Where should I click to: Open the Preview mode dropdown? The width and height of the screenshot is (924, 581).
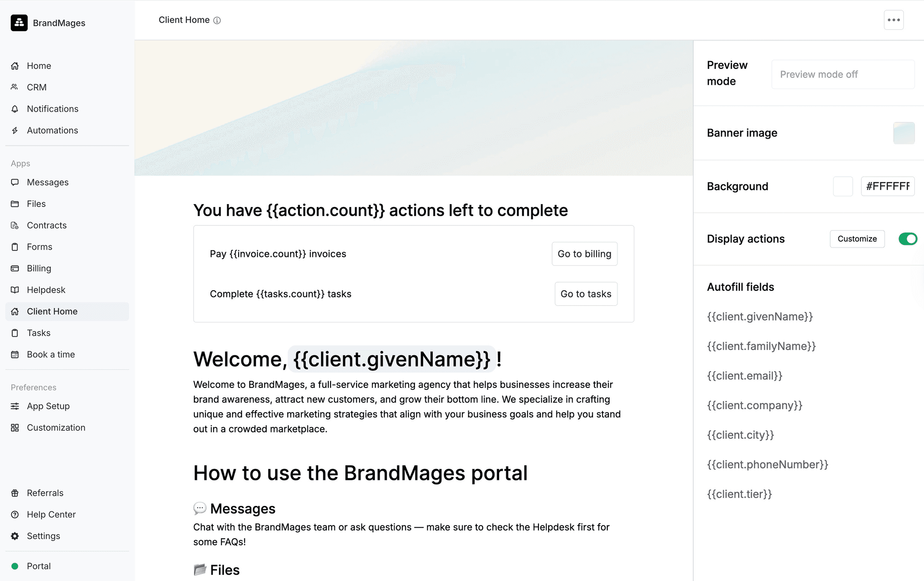click(843, 75)
